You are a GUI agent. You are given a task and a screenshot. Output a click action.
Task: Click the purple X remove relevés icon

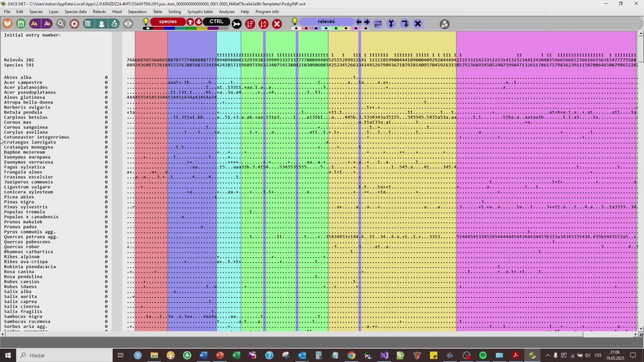click(x=418, y=24)
